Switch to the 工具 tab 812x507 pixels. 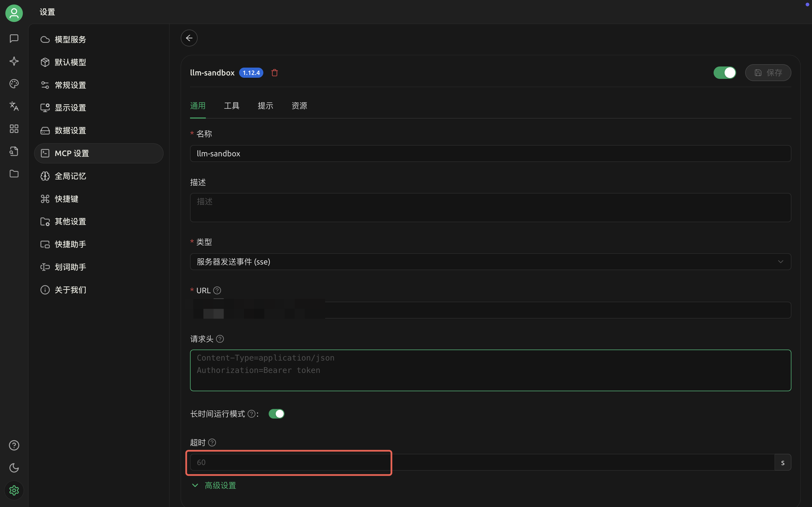point(231,106)
